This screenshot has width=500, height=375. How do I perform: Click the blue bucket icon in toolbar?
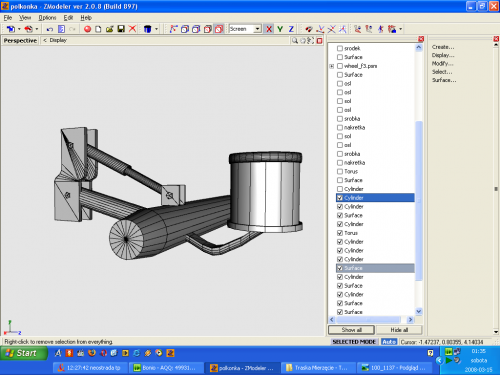tap(147, 29)
